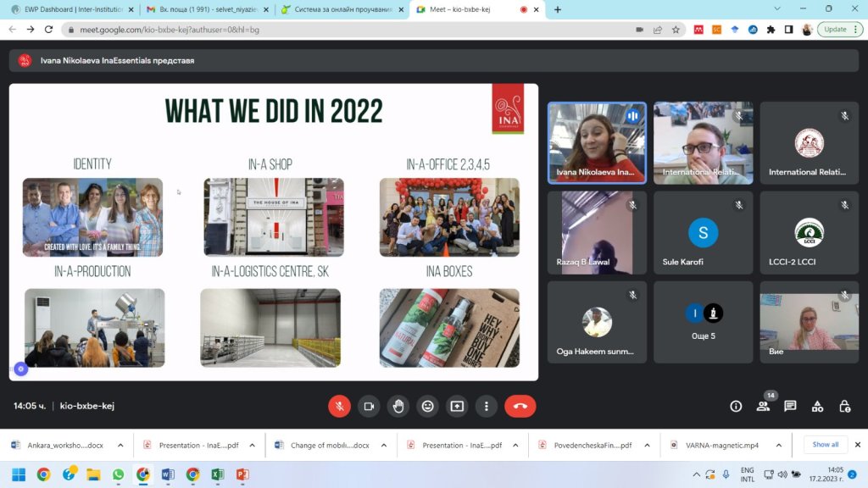
Task: Switch to the Gmail inbox tab
Action: pyautogui.click(x=206, y=9)
